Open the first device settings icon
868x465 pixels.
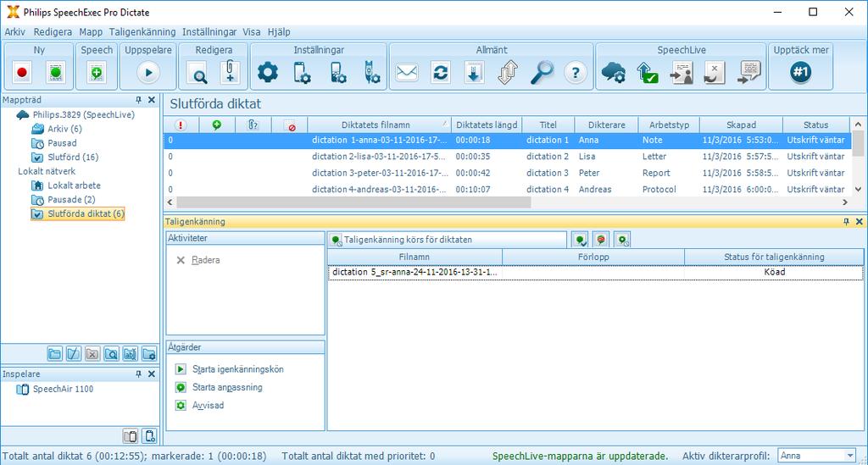tap(303, 73)
